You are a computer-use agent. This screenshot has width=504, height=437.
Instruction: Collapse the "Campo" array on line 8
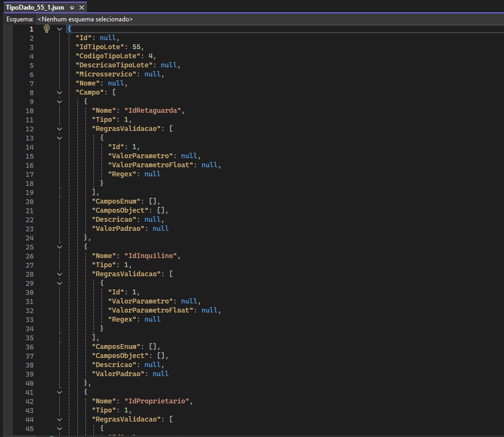click(60, 92)
